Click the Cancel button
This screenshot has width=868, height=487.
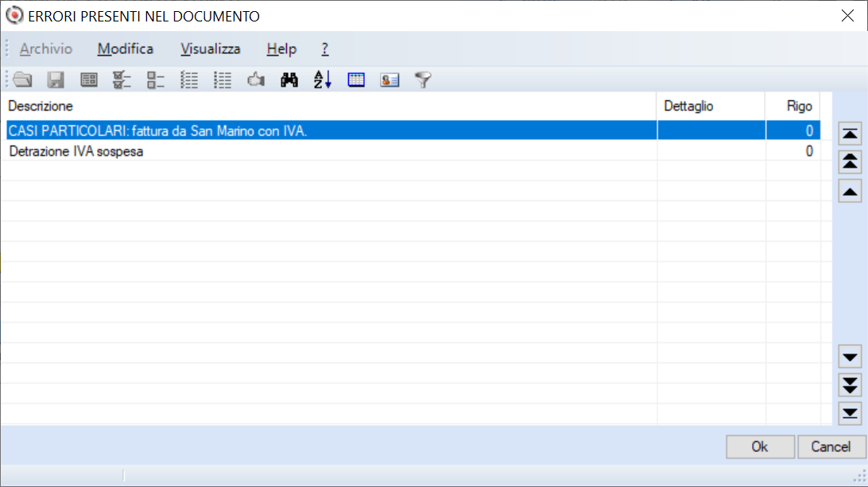pos(831,446)
